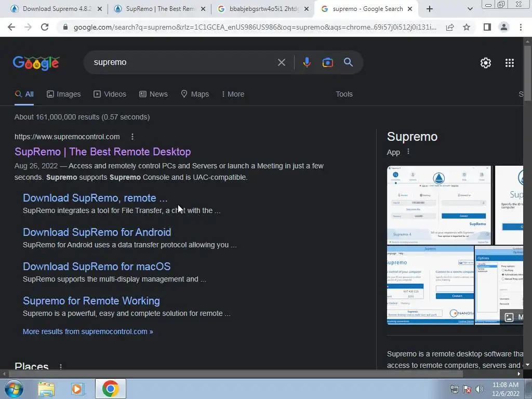Open the Chrome profile avatar

tap(504, 27)
